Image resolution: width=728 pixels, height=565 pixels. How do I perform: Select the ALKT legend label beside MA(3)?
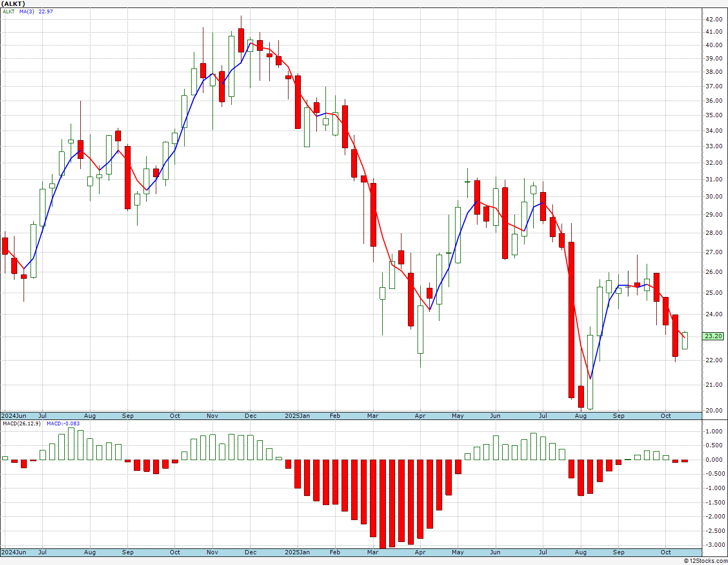9,11
